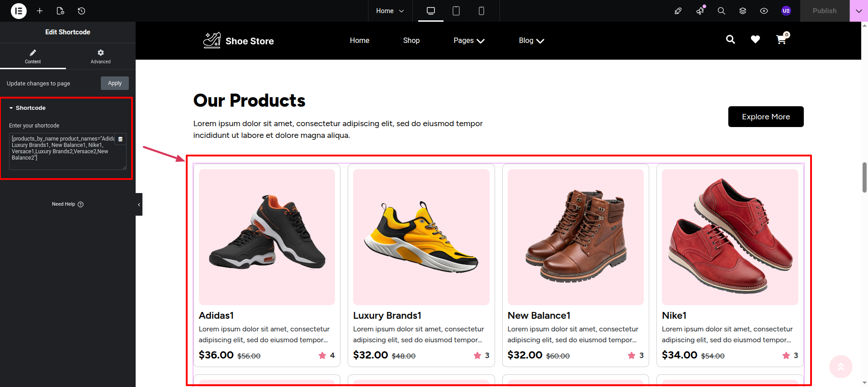
Task: Expand the Publish options arrow
Action: click(859, 11)
